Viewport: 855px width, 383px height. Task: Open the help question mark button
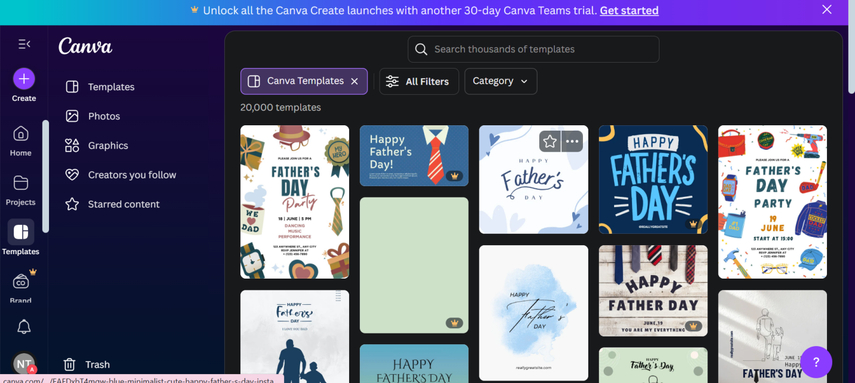(x=816, y=362)
